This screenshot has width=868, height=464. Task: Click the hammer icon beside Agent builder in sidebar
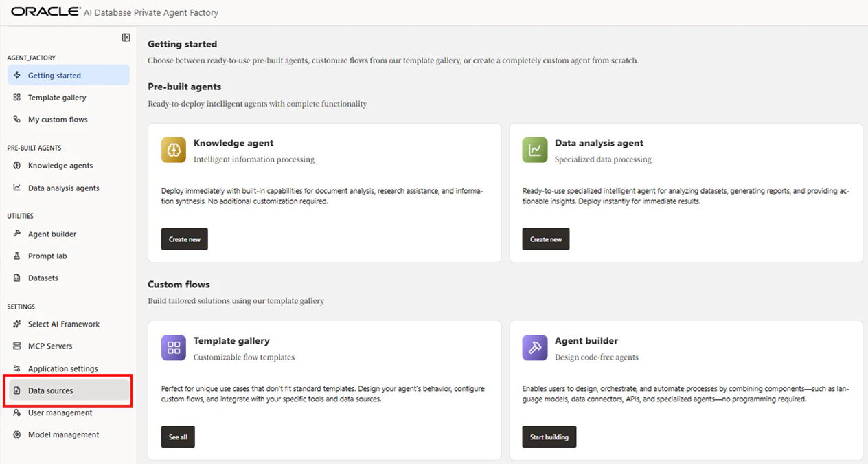click(x=17, y=234)
